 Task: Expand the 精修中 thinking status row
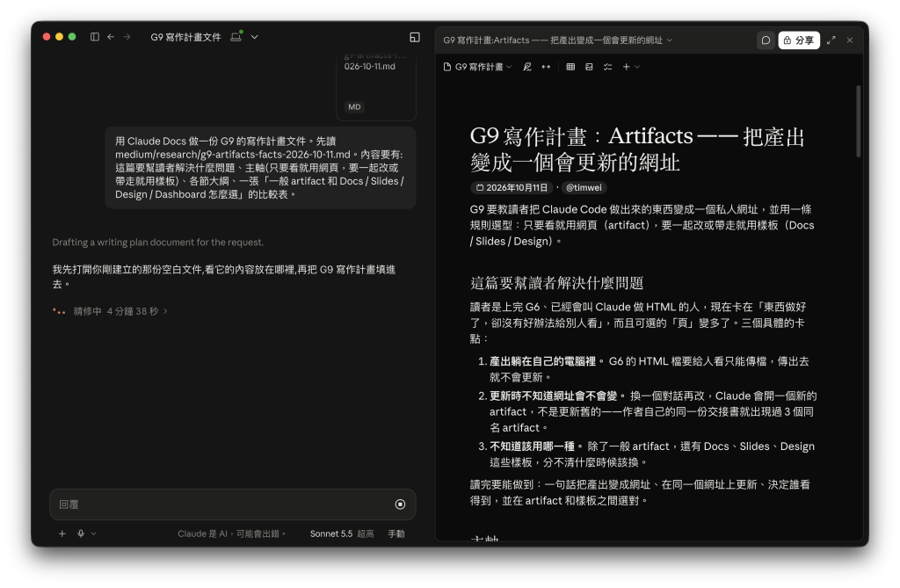[x=110, y=311]
